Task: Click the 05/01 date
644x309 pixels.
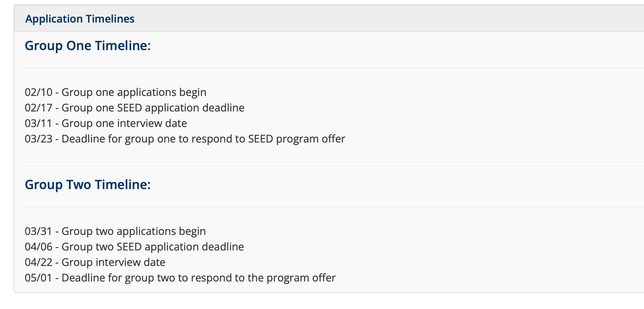Action: 38,278
